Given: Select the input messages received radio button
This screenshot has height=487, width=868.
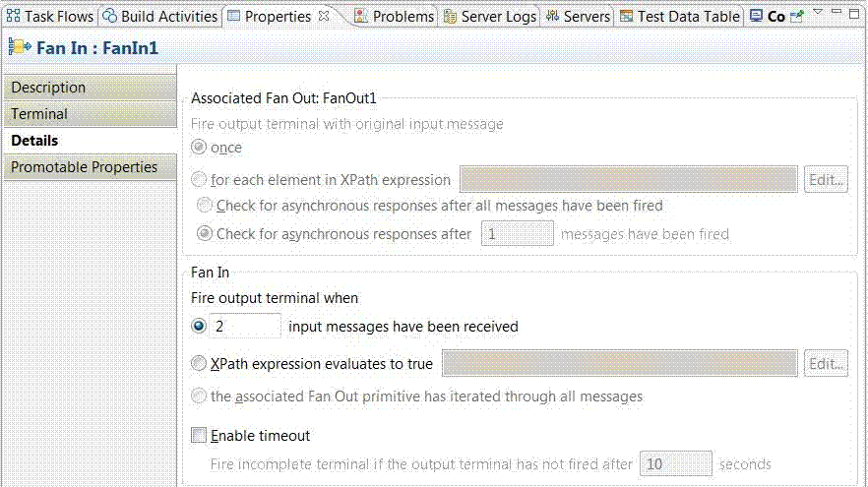Looking at the screenshot, I should [x=199, y=326].
